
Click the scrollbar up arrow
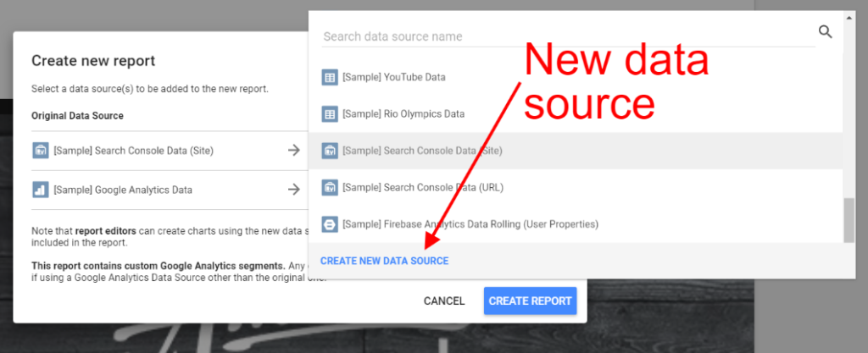pyautogui.click(x=849, y=17)
